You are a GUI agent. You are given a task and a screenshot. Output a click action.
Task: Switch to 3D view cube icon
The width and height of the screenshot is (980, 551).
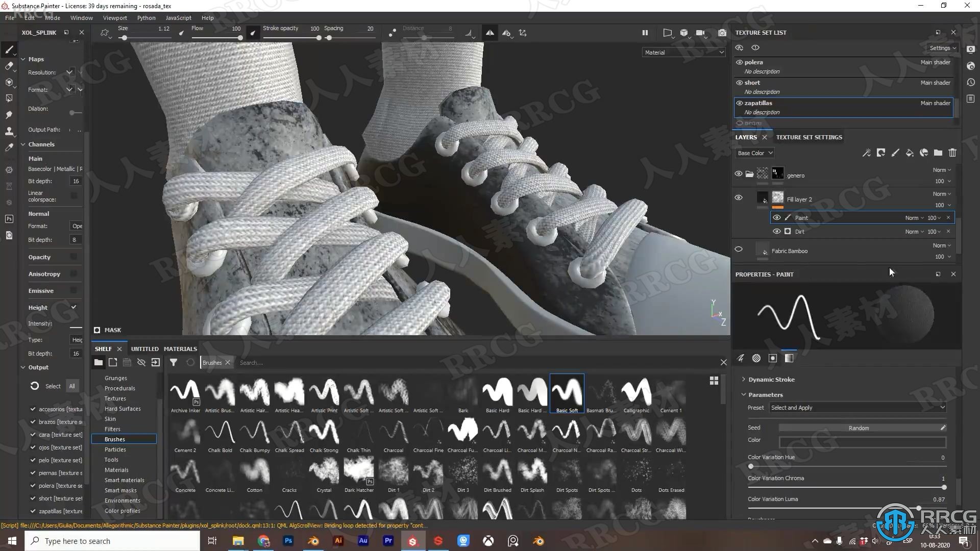(684, 33)
